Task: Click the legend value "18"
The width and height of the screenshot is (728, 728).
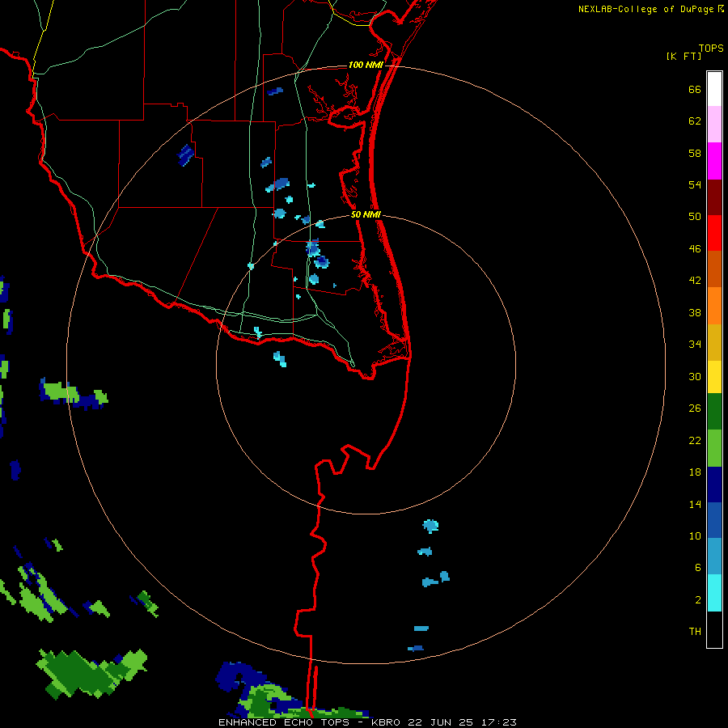Action: pyautogui.click(x=695, y=472)
